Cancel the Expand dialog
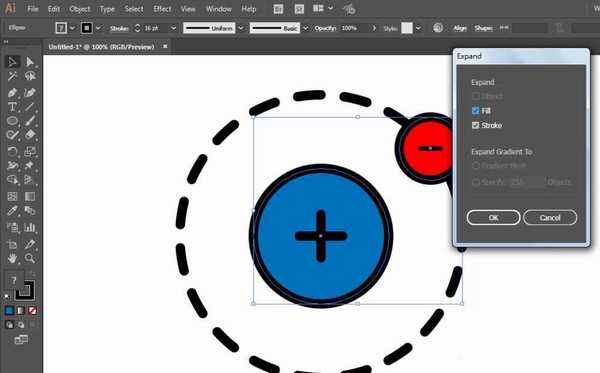The width and height of the screenshot is (600, 373). click(x=550, y=217)
